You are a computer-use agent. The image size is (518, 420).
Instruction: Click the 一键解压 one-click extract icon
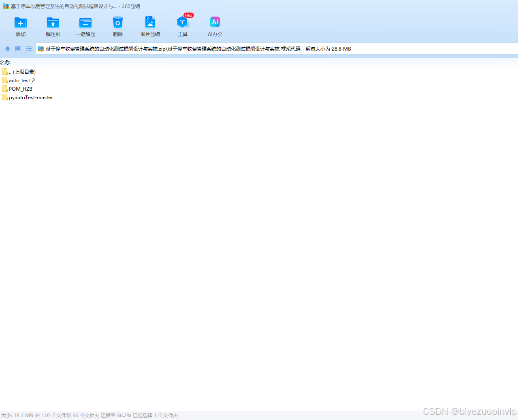click(85, 23)
